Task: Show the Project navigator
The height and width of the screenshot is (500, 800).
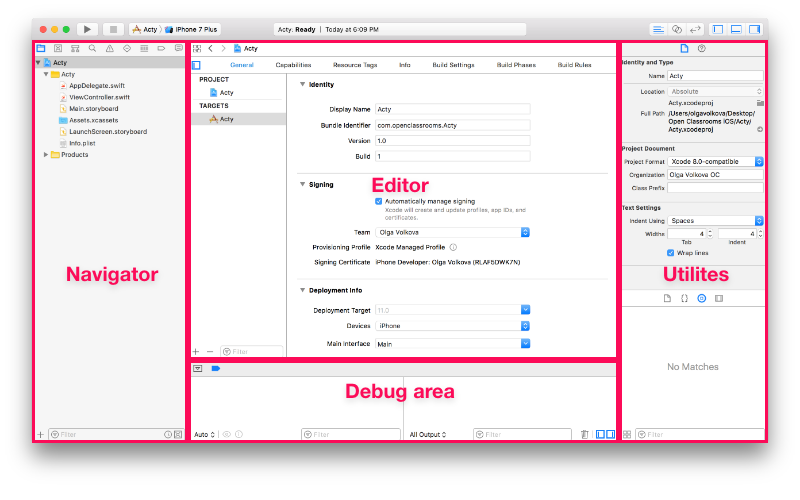Action: tap(41, 48)
